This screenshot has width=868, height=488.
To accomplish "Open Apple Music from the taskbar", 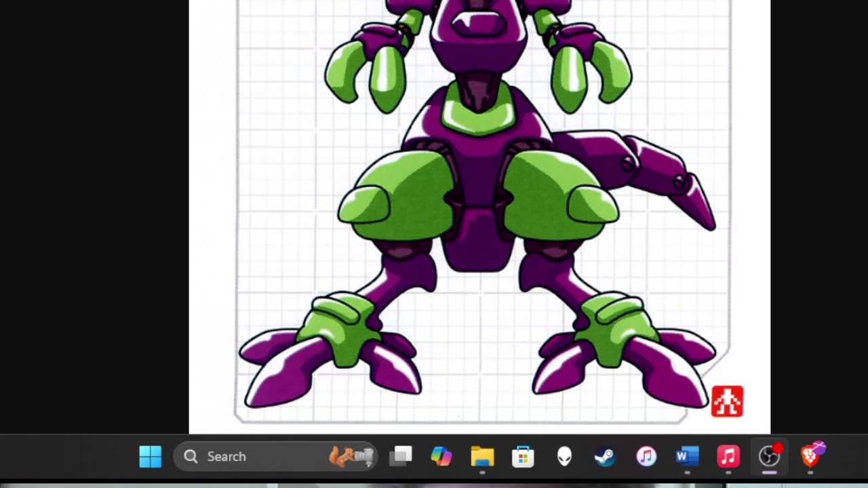I will (728, 456).
